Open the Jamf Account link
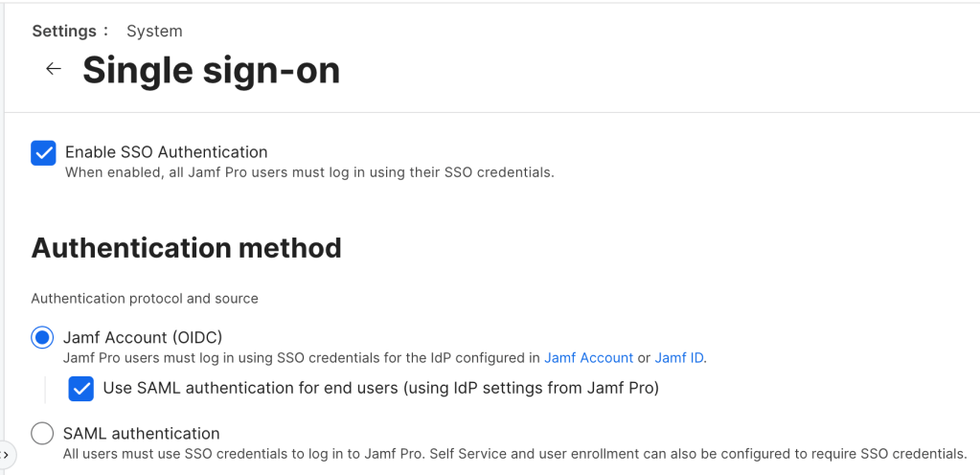 (x=588, y=358)
